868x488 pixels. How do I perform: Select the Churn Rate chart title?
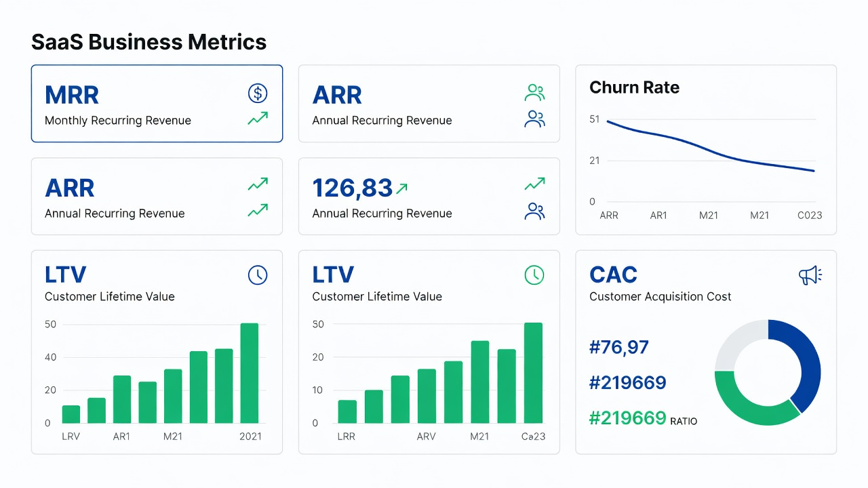point(634,87)
